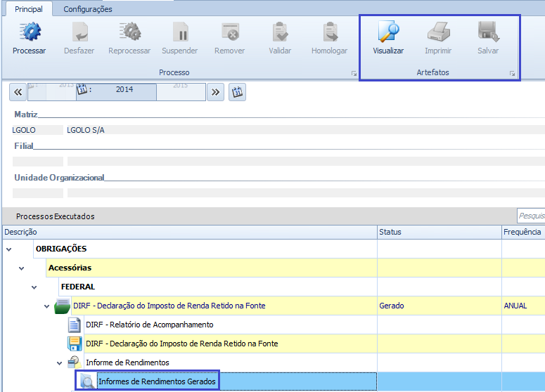Collapse the OBRIGAÇÕES tree node
This screenshot has height=392, width=545.
pyautogui.click(x=8, y=249)
